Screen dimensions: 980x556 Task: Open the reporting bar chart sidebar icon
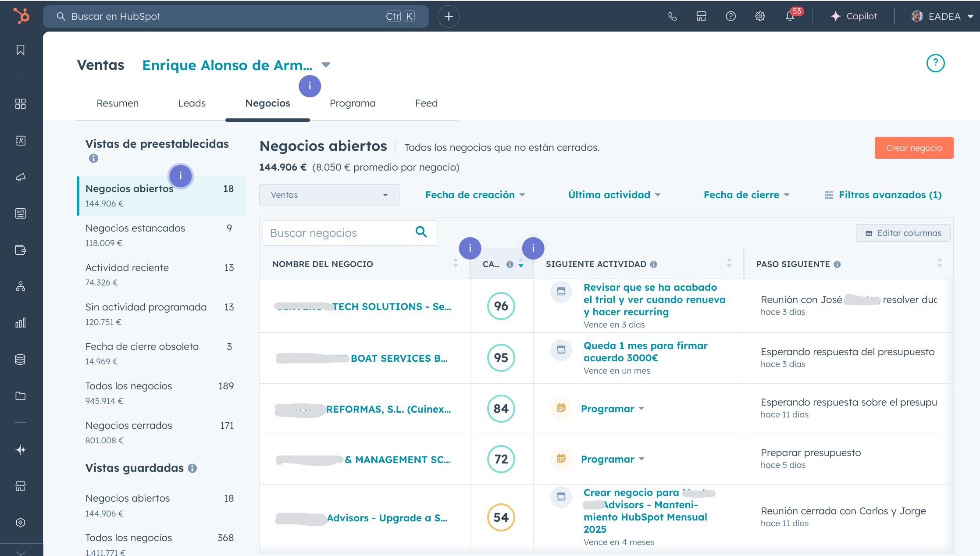pyautogui.click(x=21, y=323)
